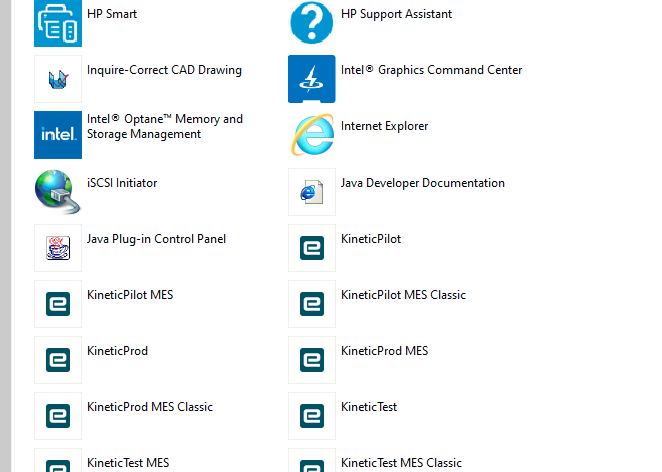Click the Java Plug-in Control Panel icon

(58, 248)
